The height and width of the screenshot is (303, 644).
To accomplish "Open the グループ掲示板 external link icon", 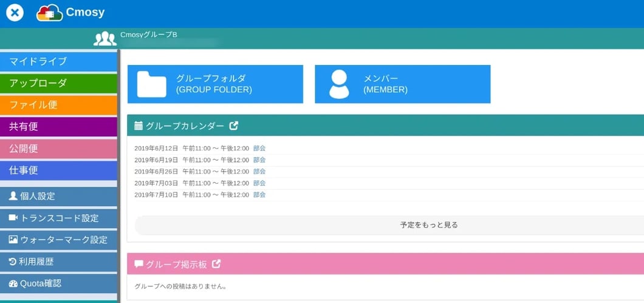I will tap(216, 264).
